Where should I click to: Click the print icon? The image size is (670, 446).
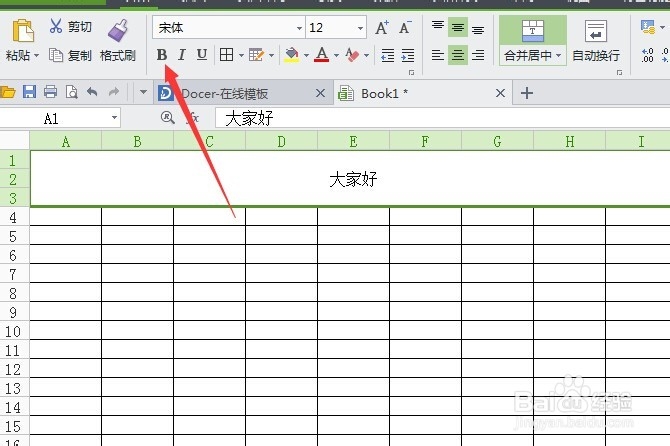click(x=50, y=91)
